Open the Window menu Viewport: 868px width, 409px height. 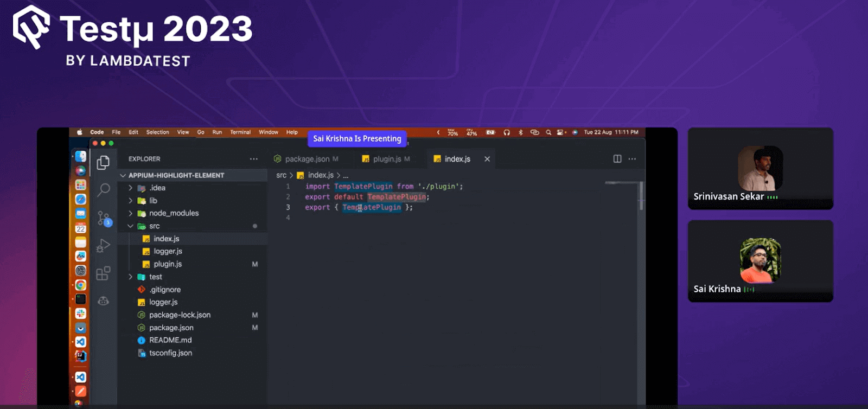pyautogui.click(x=269, y=132)
